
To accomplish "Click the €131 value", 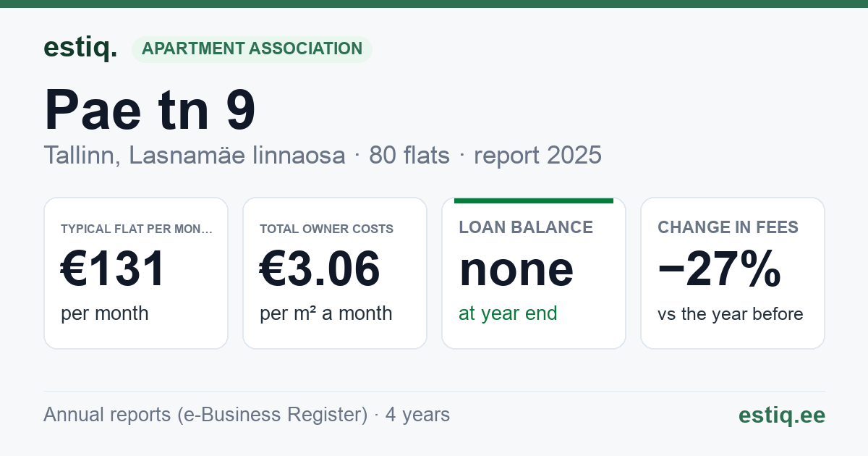I will click(x=114, y=269).
